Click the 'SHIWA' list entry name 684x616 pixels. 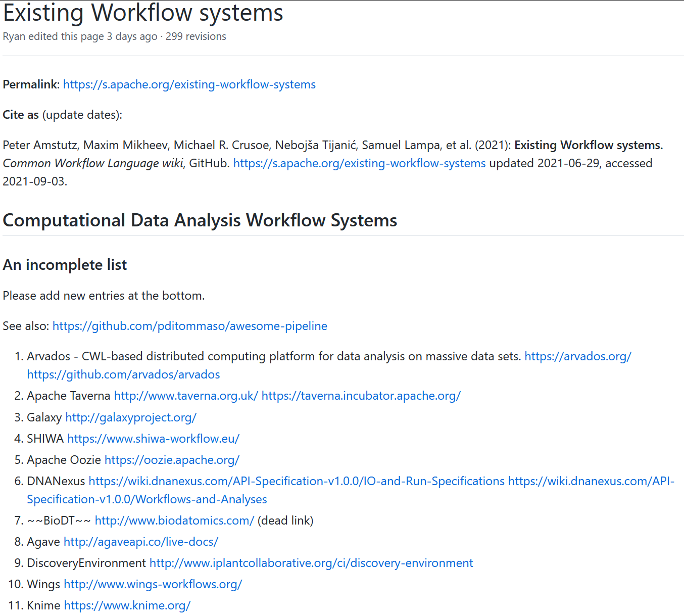tap(45, 439)
